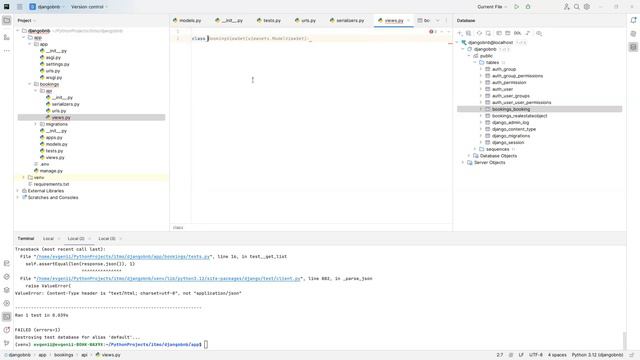Change 4 spaces indent setting
The image size is (640, 360).
[557, 355]
